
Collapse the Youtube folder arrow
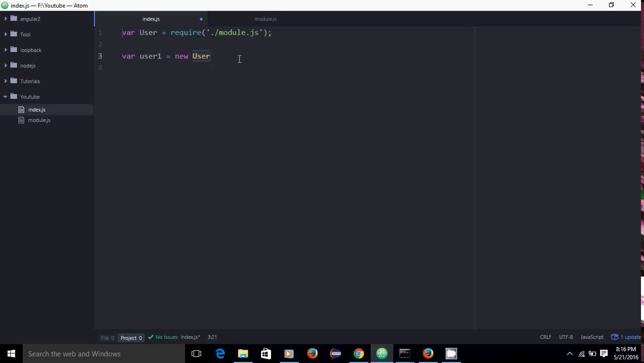(6, 97)
